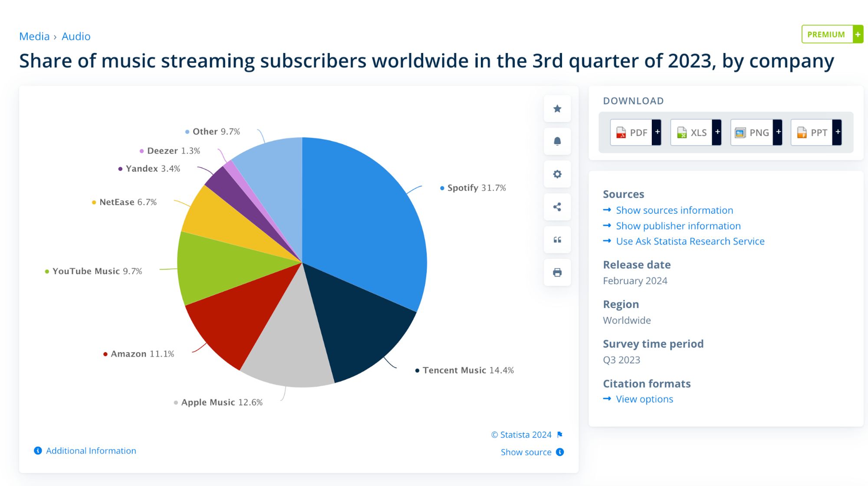The height and width of the screenshot is (486, 868).
Task: Click the plus next to PNG
Action: [x=778, y=132]
